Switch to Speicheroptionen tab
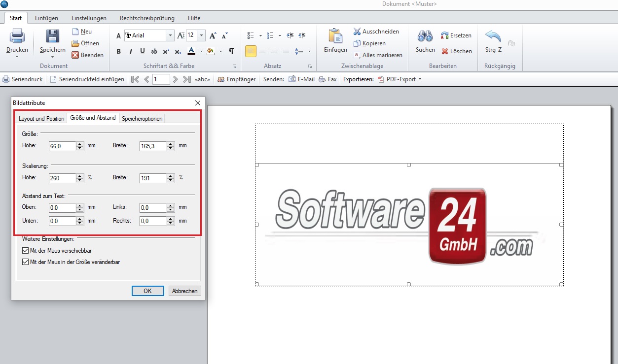Image resolution: width=618 pixels, height=364 pixels. 142,118
